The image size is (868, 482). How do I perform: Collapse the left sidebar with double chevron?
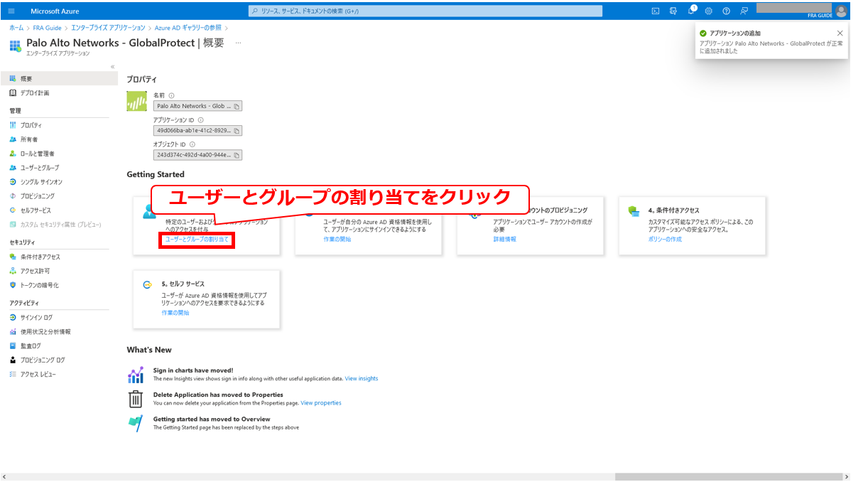coord(112,67)
